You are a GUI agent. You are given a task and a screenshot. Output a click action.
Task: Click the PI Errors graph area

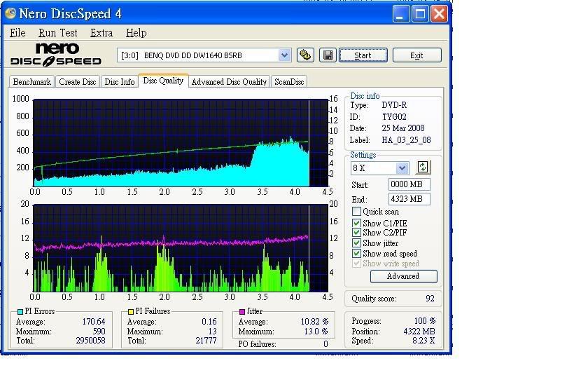click(x=181, y=143)
